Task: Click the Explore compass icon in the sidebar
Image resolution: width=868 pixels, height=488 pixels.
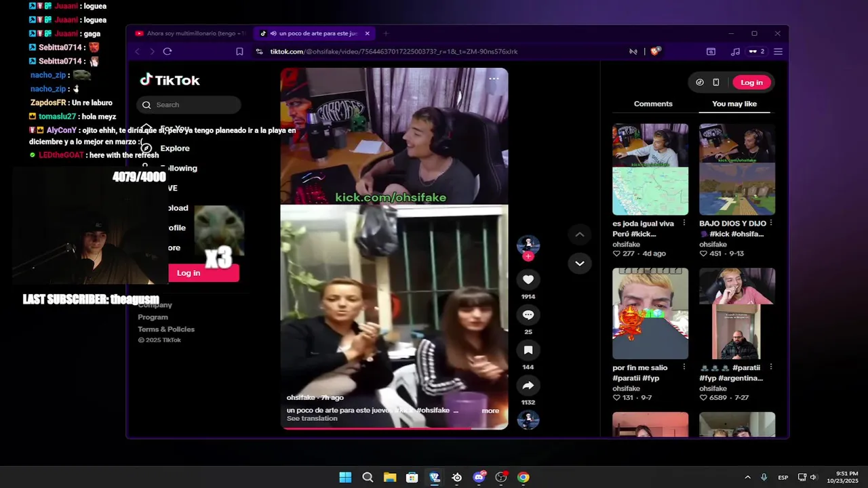Action: [146, 148]
